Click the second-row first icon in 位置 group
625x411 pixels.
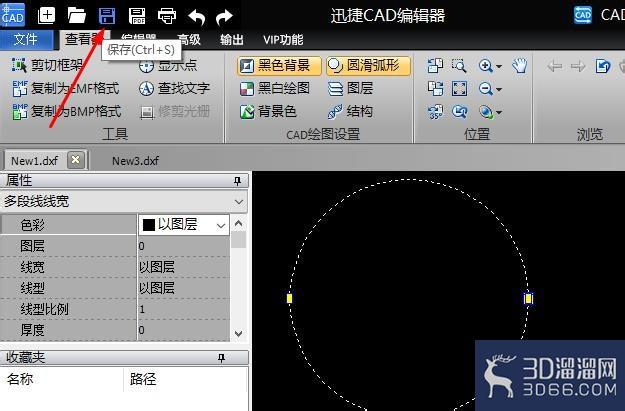435,88
